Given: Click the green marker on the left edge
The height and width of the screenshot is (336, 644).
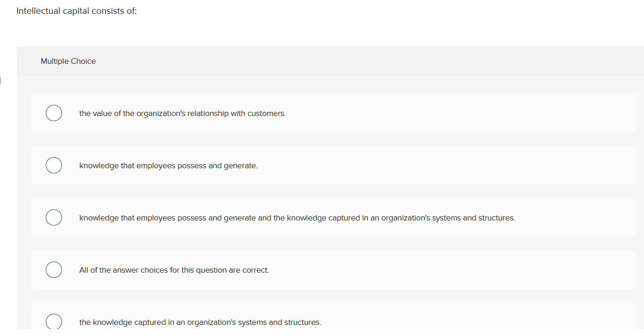Looking at the screenshot, I should click(x=0, y=80).
